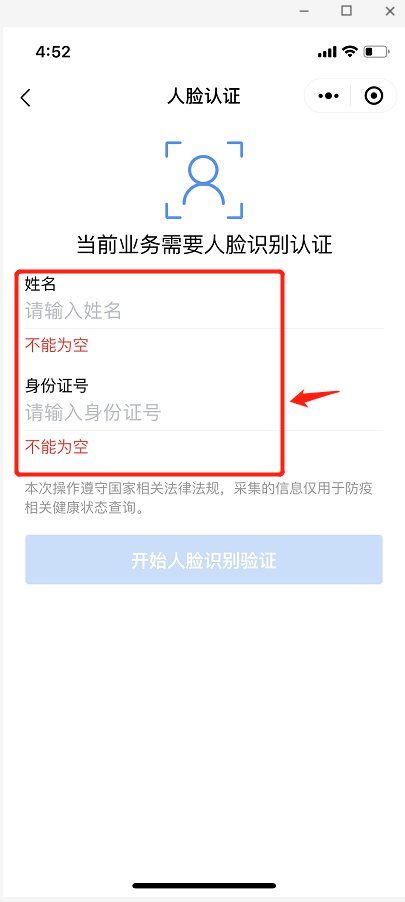Viewport: 405px width, 902px height.
Task: Click the 不能为空 error under the ID field
Action: click(x=56, y=446)
